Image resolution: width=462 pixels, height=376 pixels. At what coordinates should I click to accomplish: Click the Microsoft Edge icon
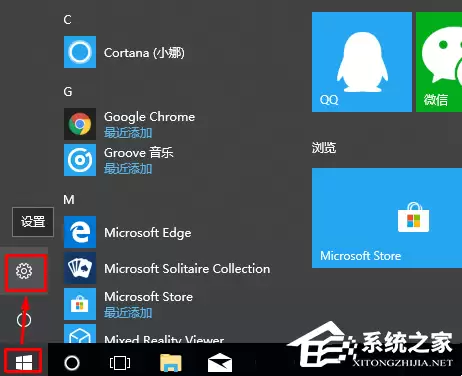click(80, 232)
